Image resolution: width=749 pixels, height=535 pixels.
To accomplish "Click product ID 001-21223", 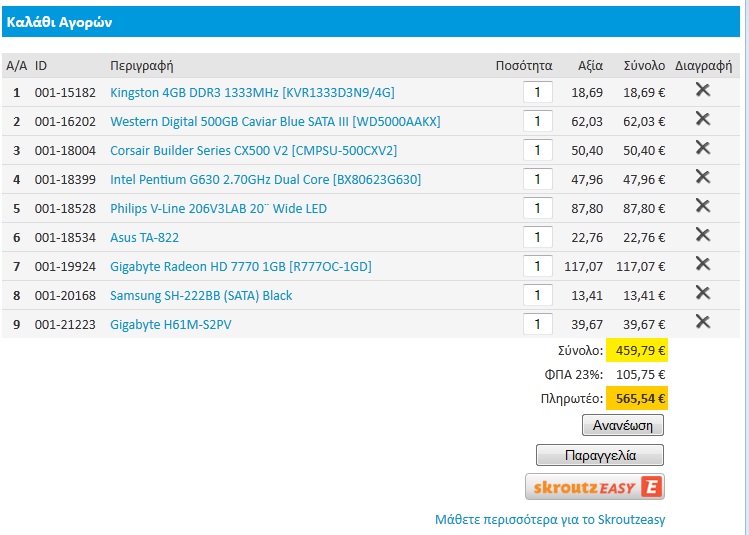I will (65, 325).
